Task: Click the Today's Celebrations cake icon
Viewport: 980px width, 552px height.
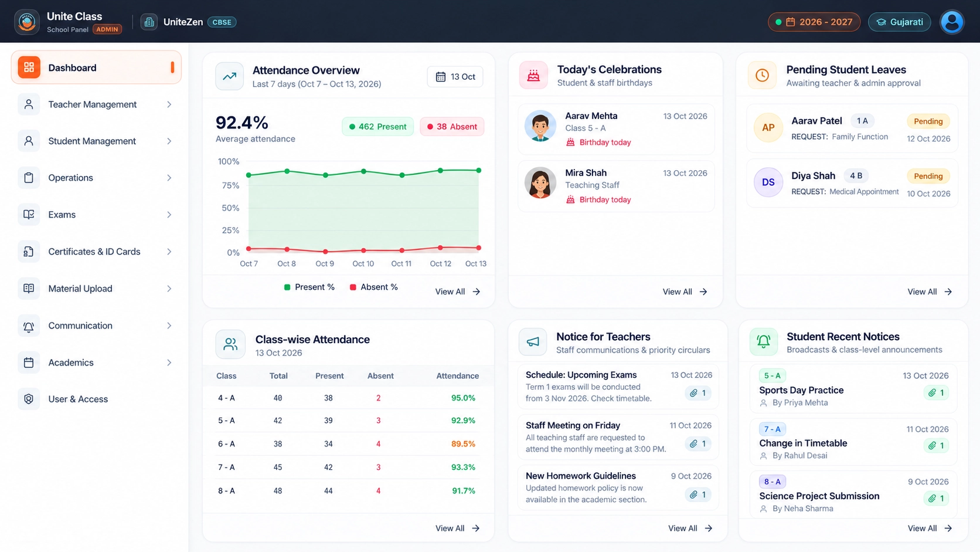Action: [x=533, y=76]
